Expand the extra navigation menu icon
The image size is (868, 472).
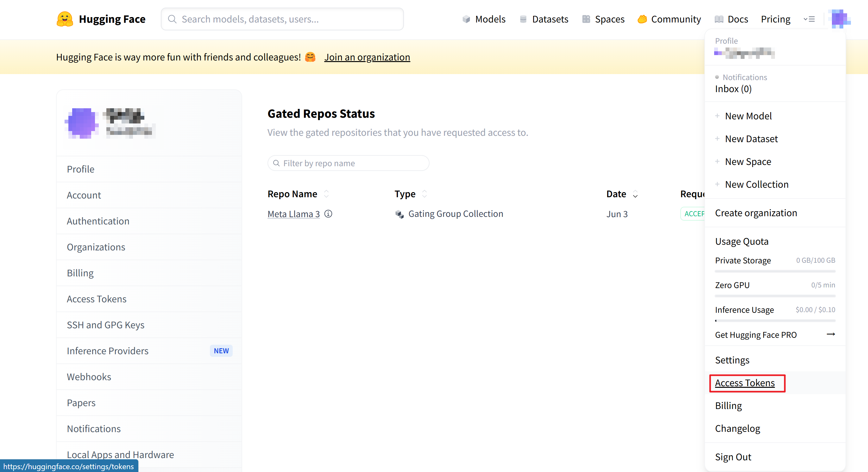click(809, 19)
